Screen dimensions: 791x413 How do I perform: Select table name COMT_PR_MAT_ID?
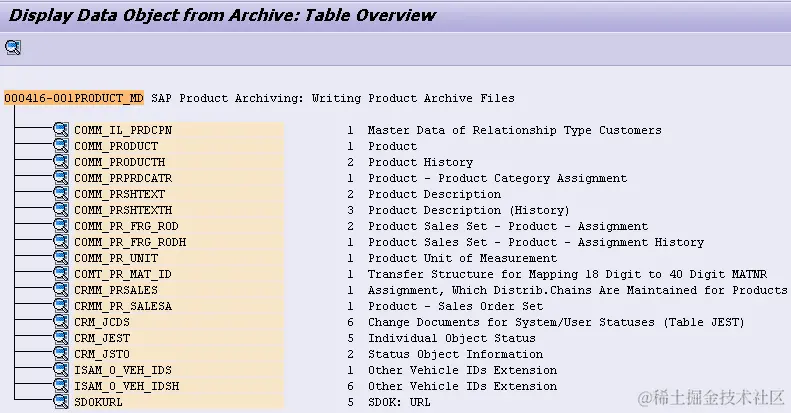[123, 274]
